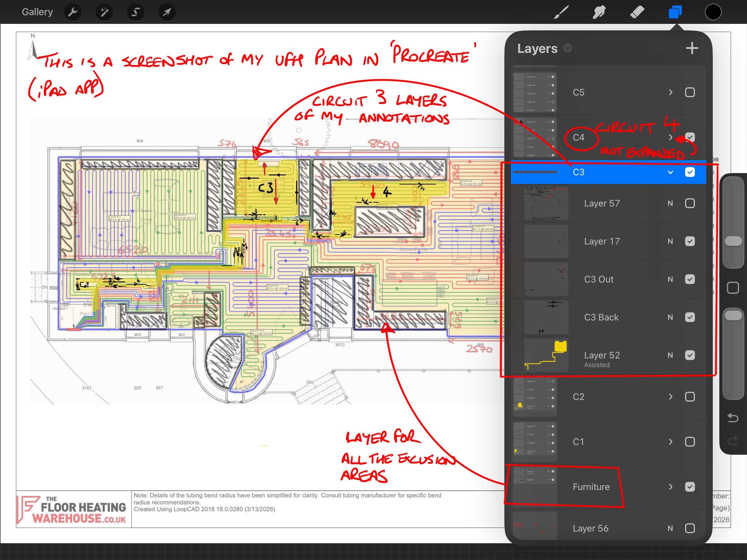Screen dimensions: 747x560
Task: Select the Brush tool
Action: click(561, 12)
